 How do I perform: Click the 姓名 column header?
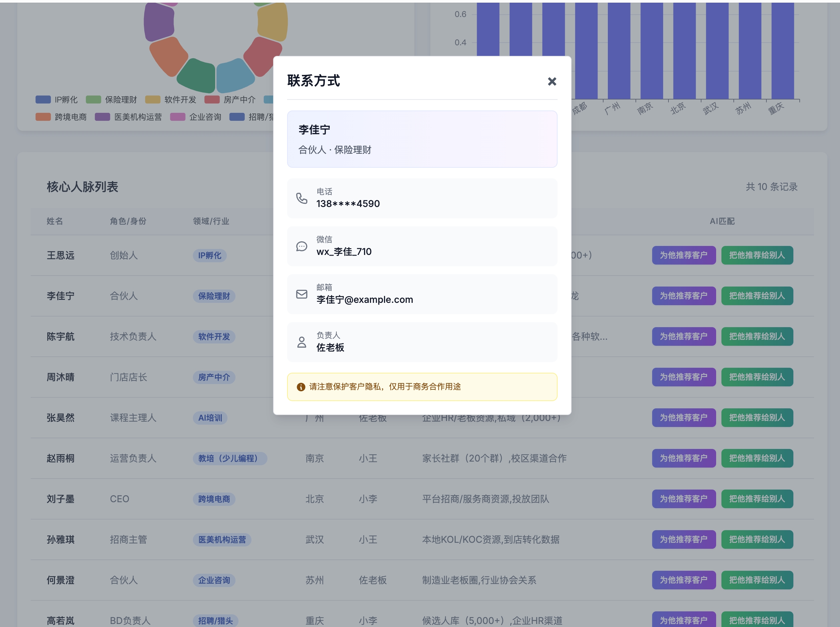(x=55, y=221)
